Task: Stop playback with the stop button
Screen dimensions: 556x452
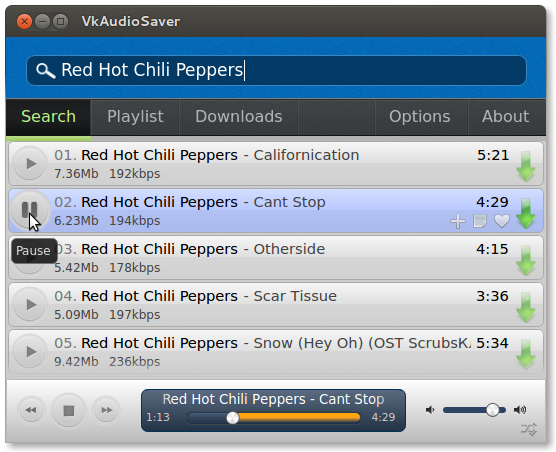Action: (68, 411)
